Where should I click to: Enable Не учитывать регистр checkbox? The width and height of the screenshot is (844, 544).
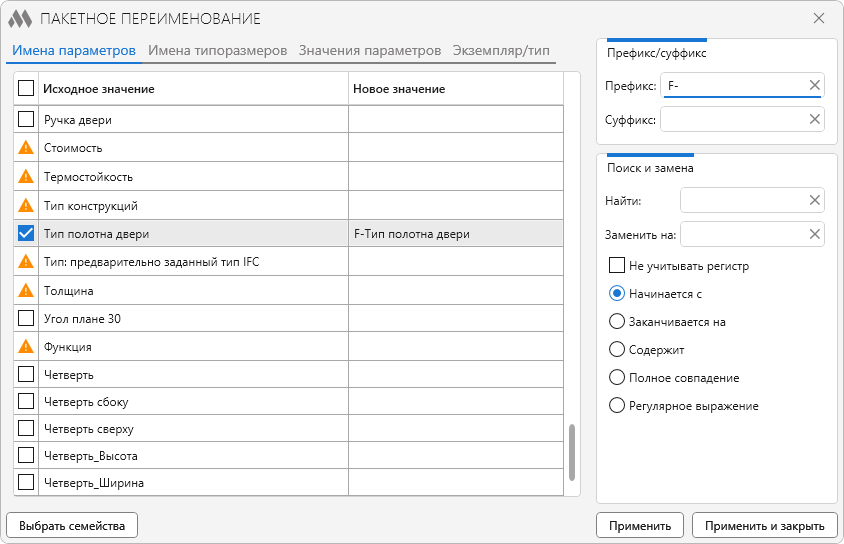click(x=617, y=266)
